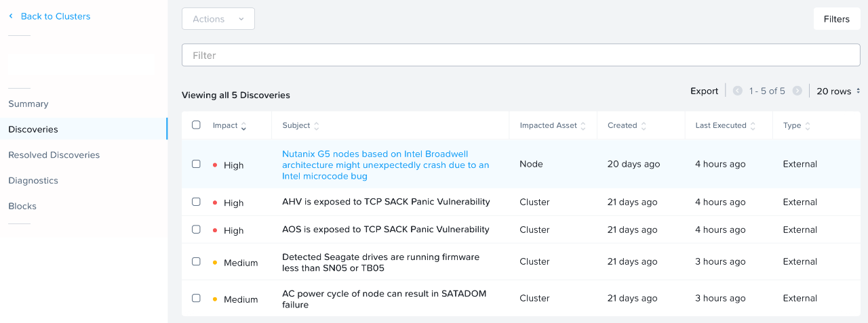Sort by Created column sort icon

tap(643, 126)
